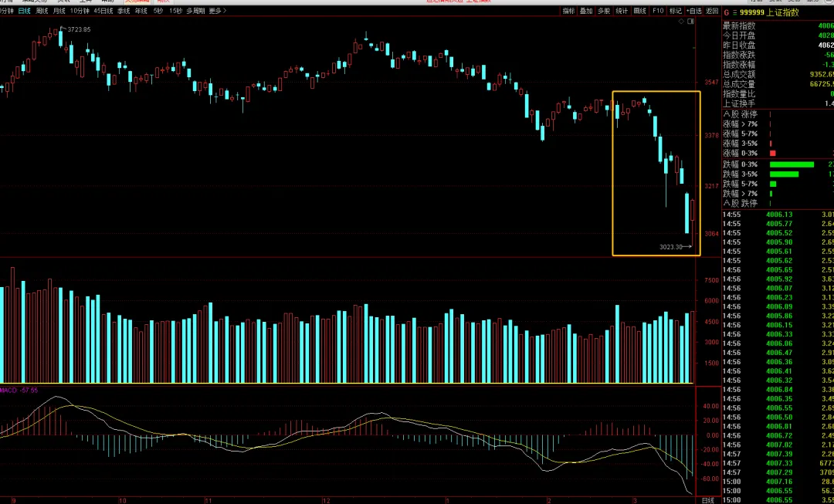Viewport: 834px width, 504px height.
Task: Toggle the side panel layout icon
Action: (x=690, y=22)
